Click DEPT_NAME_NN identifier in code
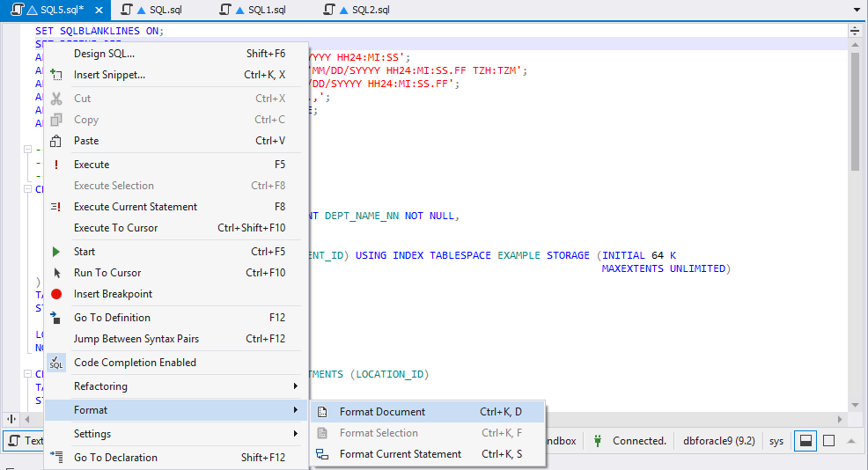 [362, 216]
